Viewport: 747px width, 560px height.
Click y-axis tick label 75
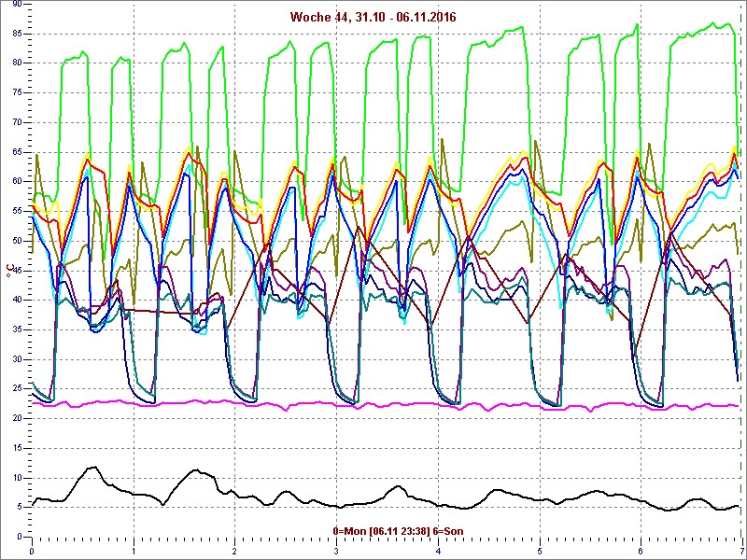(x=17, y=92)
